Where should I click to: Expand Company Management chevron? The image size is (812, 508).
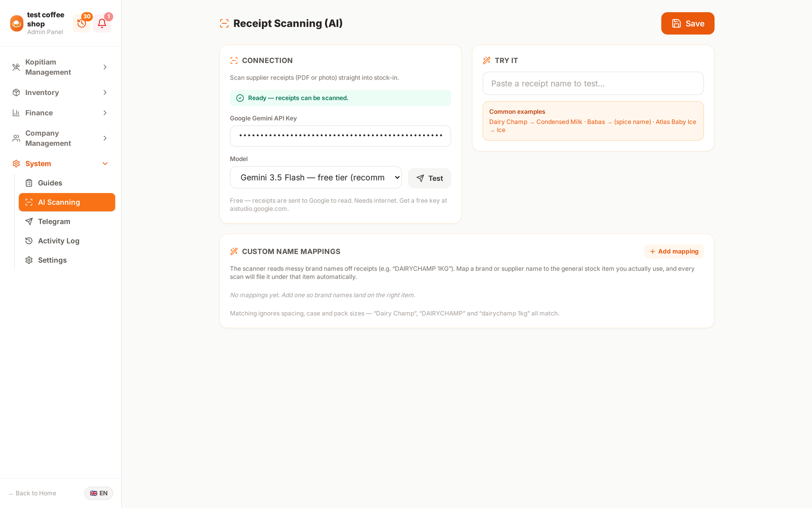point(105,138)
